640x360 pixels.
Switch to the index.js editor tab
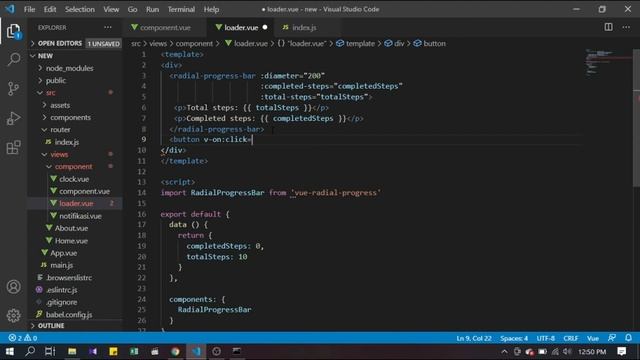[304, 27]
